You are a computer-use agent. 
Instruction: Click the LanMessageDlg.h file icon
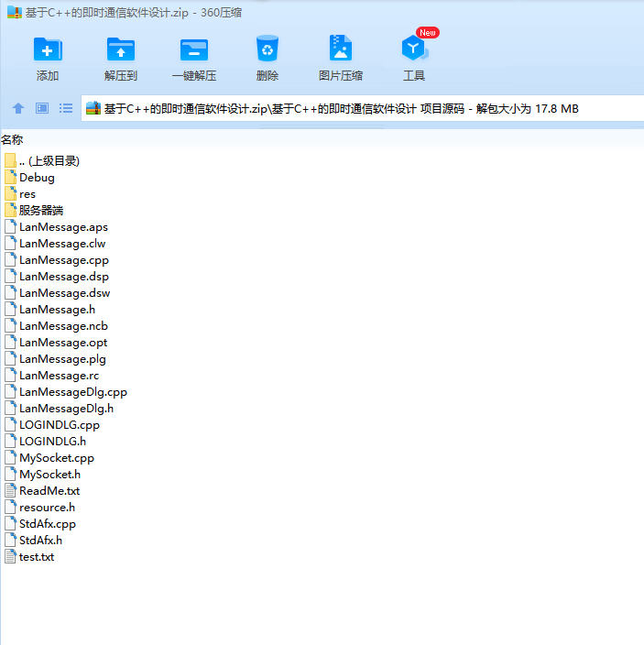pyautogui.click(x=11, y=408)
